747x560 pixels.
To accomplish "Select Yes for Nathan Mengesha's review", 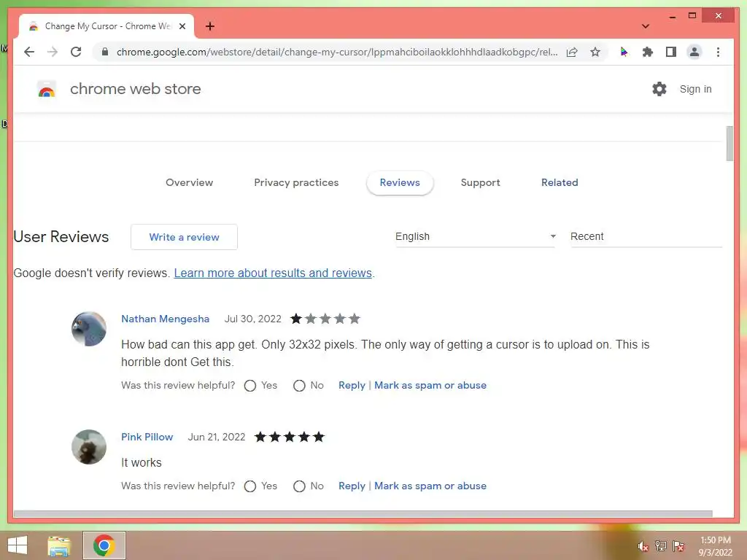I will click(250, 386).
